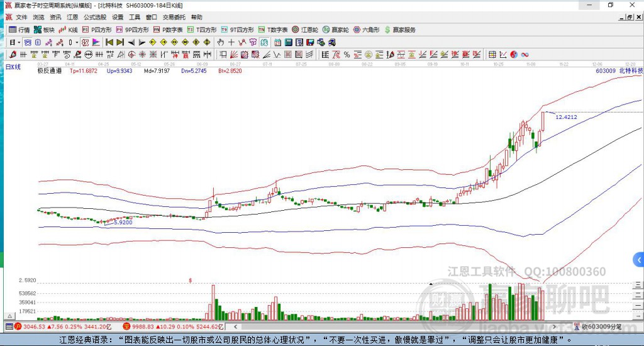644x346 pixels.
Task: Expand the candlestick style dropdown arrow
Action: pyautogui.click(x=77, y=42)
